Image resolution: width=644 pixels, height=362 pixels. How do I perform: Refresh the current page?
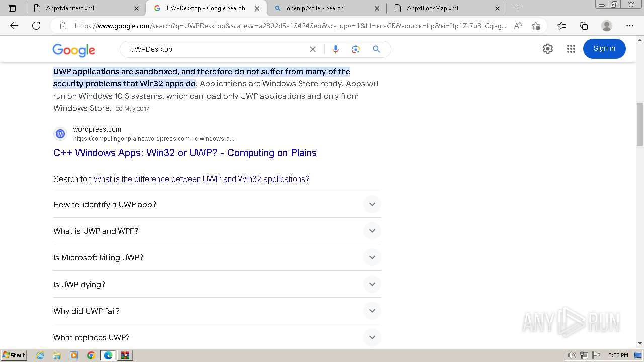(x=36, y=26)
